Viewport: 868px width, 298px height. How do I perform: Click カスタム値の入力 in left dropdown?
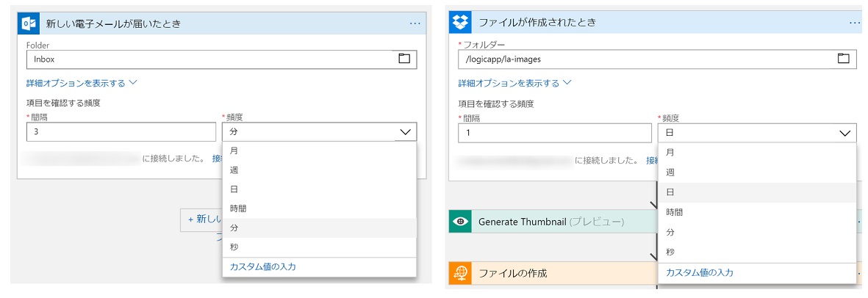[x=263, y=266]
